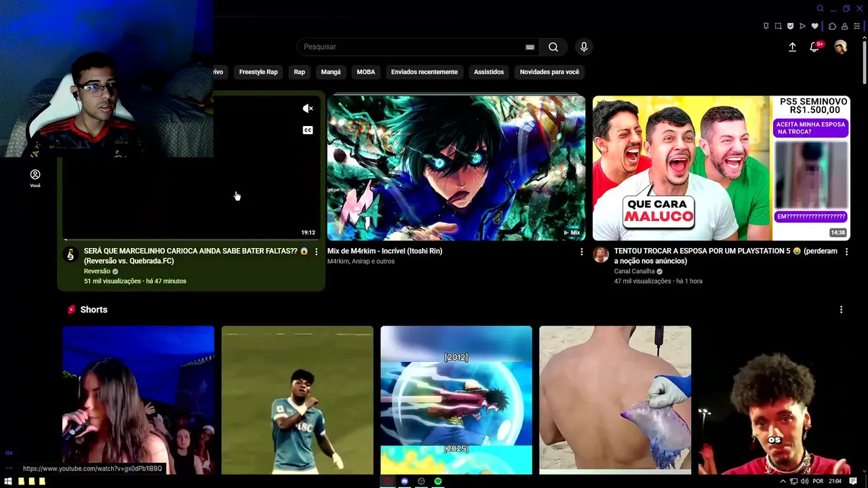
Task: Show hidden system tray icons
Action: [783, 481]
